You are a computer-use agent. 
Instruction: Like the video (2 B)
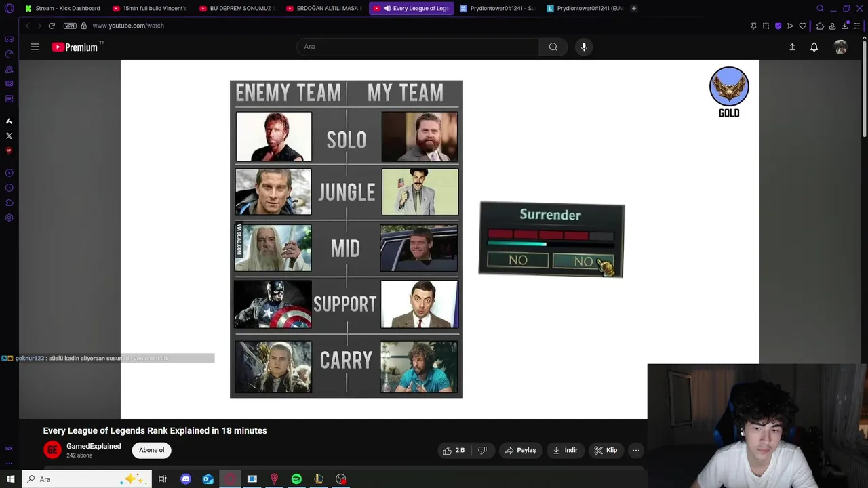(x=454, y=450)
